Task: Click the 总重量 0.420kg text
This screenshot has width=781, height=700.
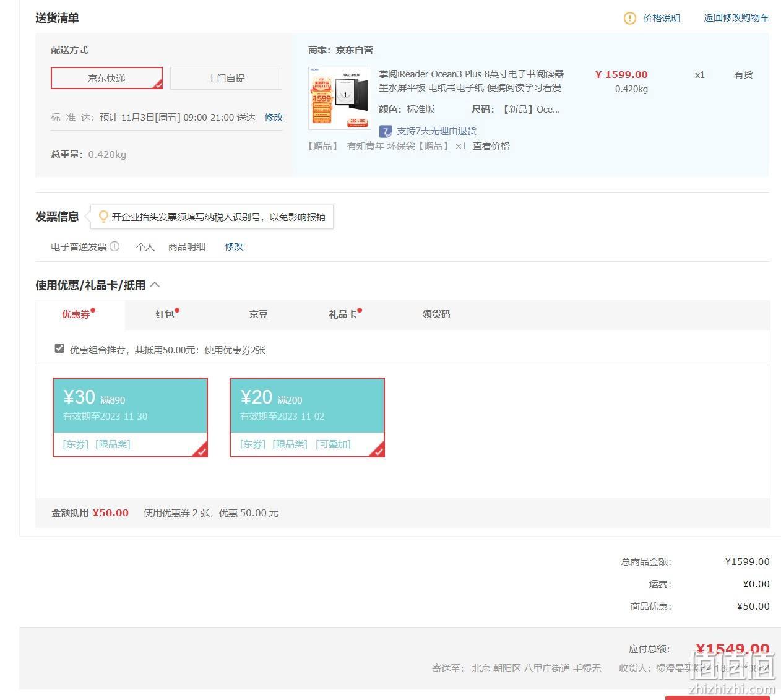Action: tap(88, 155)
